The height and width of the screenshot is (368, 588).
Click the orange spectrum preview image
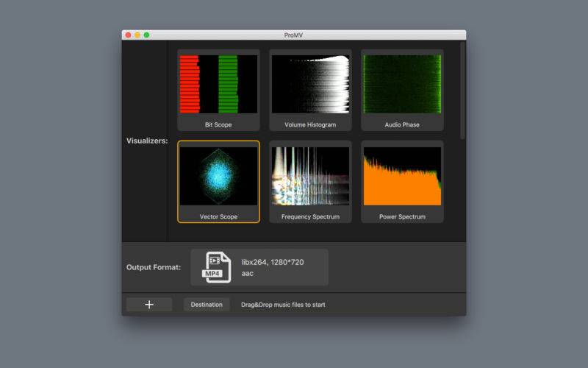[402, 176]
